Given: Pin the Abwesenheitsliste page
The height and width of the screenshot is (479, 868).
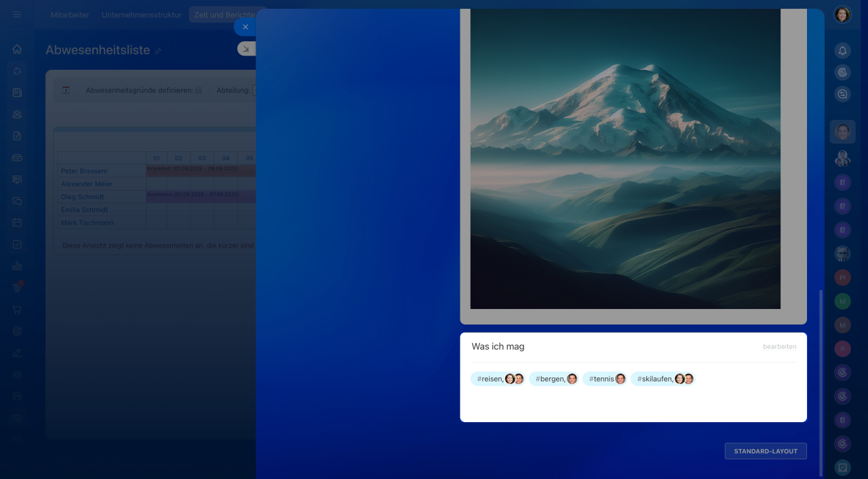Looking at the screenshot, I should tap(158, 51).
